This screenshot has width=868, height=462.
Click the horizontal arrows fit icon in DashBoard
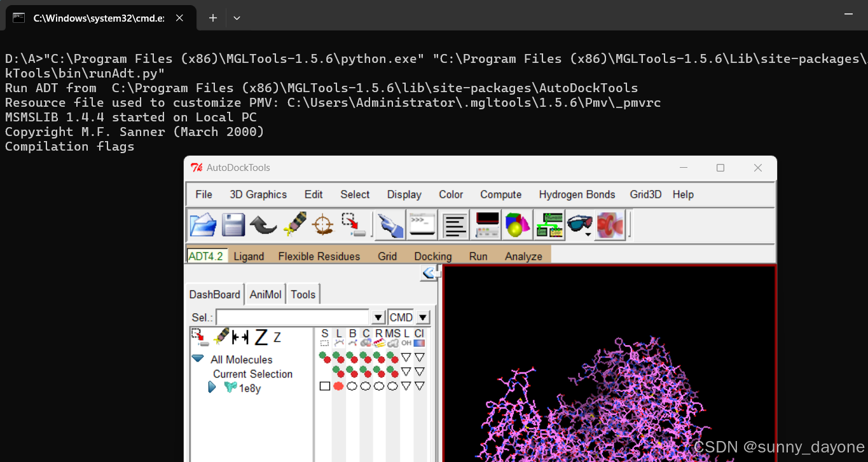[x=240, y=337]
